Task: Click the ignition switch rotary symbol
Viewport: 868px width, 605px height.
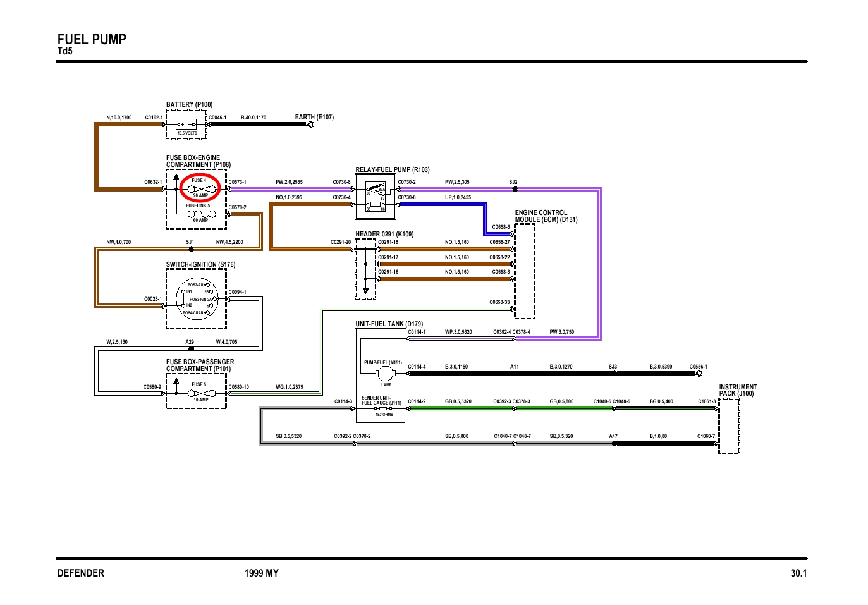Action: pos(197,298)
